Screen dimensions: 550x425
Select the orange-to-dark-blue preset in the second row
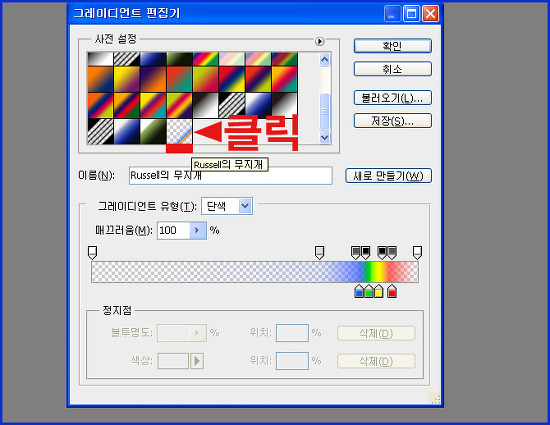pos(100,79)
